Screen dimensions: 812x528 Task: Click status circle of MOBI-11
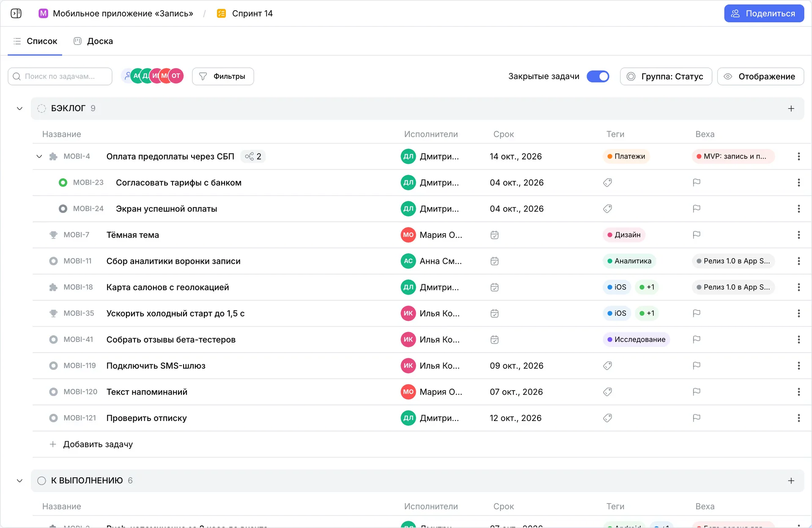click(x=53, y=261)
